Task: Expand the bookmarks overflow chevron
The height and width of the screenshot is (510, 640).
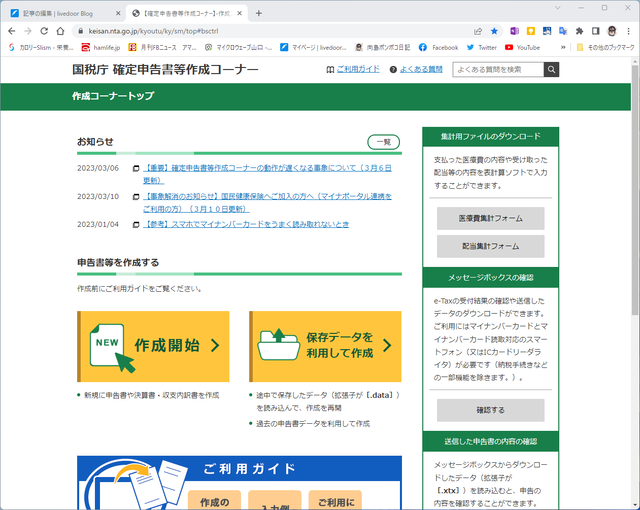Action: click(563, 48)
